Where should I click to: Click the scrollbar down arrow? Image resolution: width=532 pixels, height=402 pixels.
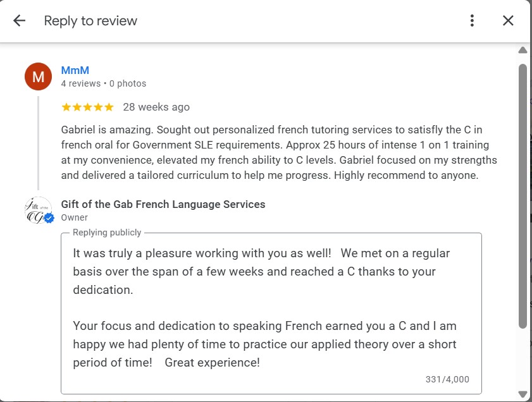[x=524, y=394]
